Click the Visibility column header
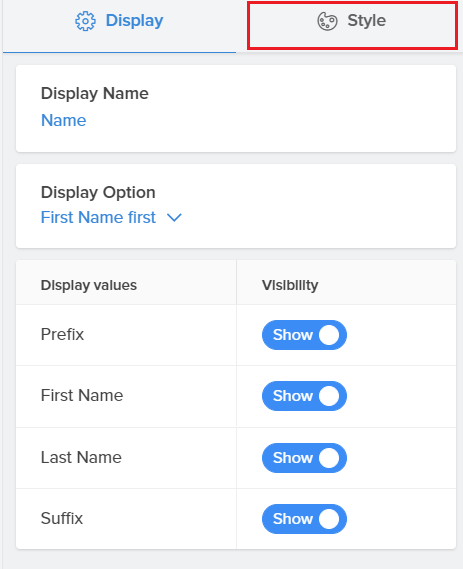 [290, 285]
